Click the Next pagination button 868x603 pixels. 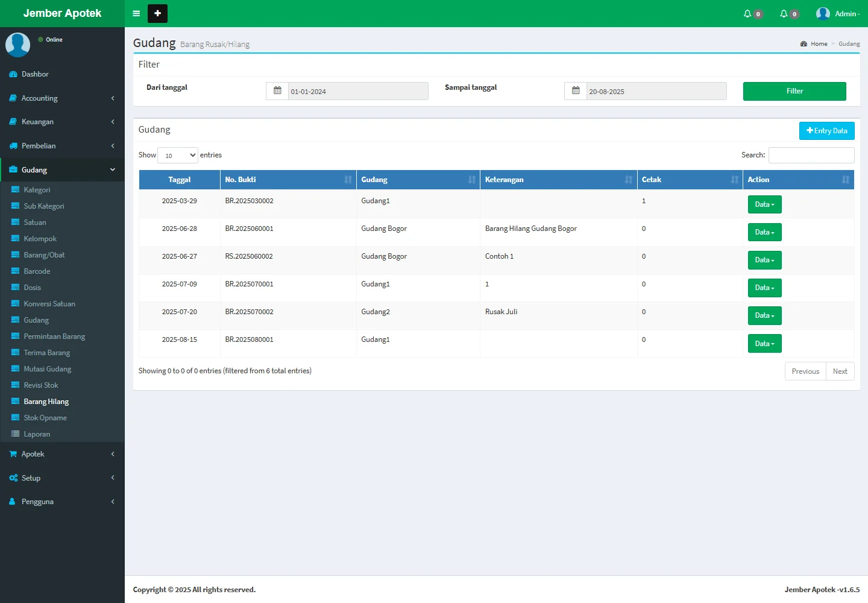[840, 371]
